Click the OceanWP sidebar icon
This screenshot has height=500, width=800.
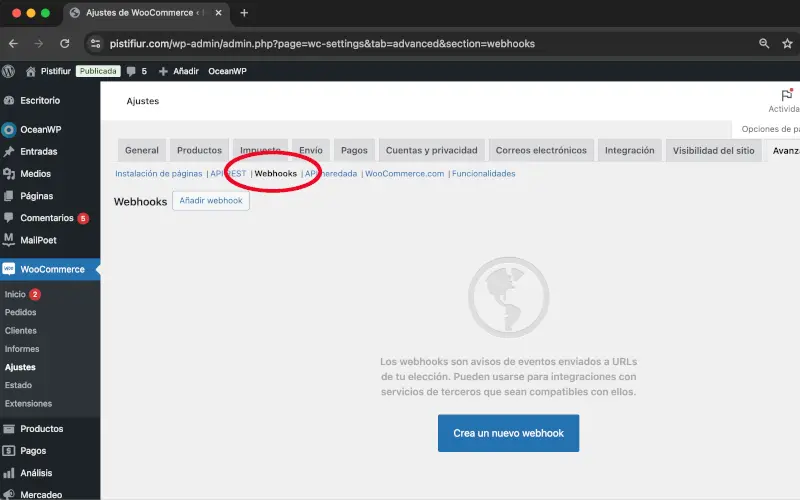[9, 130]
